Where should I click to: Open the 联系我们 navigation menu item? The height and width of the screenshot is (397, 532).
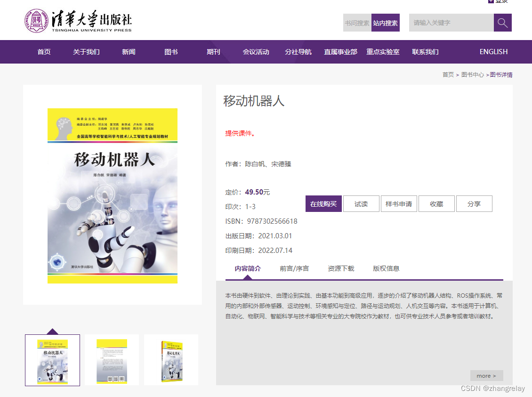tap(426, 52)
